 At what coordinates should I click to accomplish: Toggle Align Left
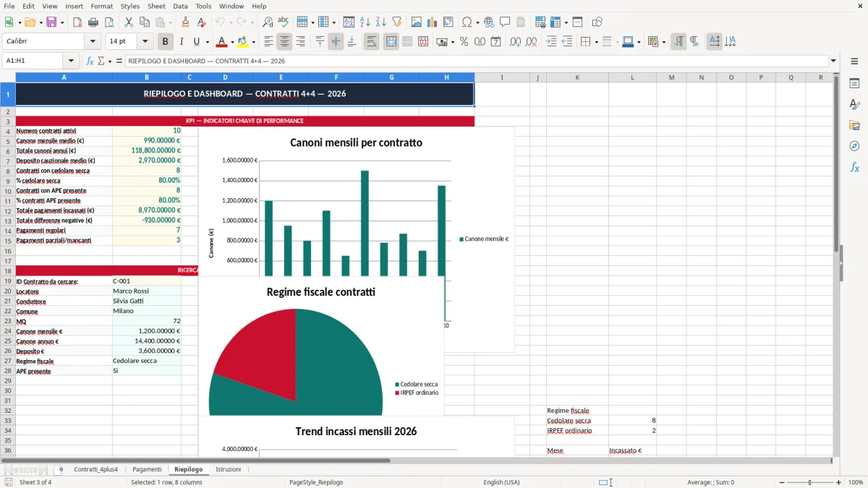pos(268,42)
